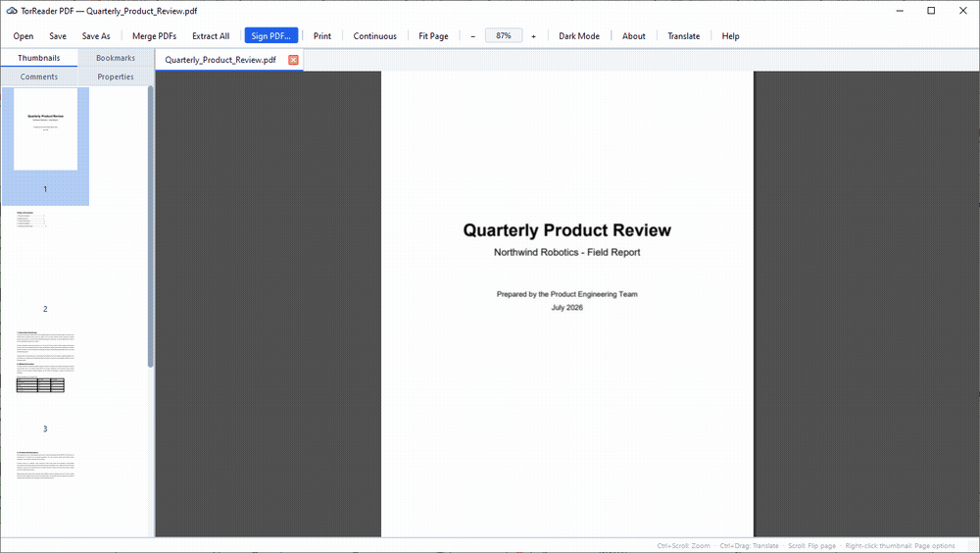The width and height of the screenshot is (980, 553).
Task: Open the About dialog
Action: tap(634, 36)
